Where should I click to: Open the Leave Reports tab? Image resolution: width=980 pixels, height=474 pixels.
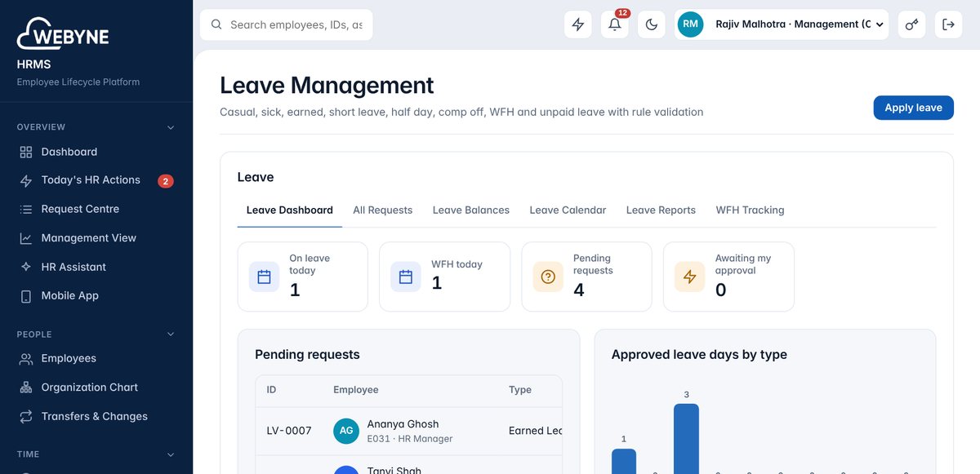661,210
